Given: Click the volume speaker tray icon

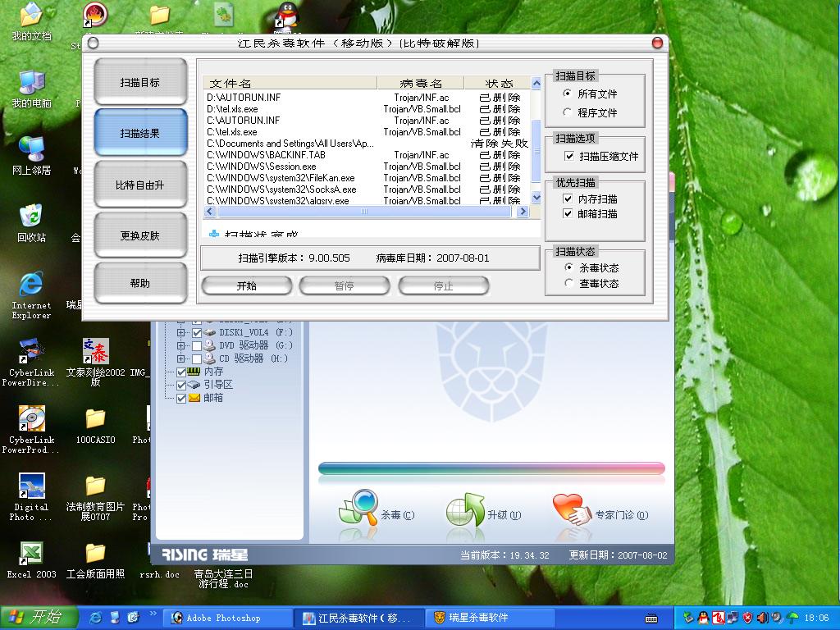Looking at the screenshot, I should tap(762, 619).
